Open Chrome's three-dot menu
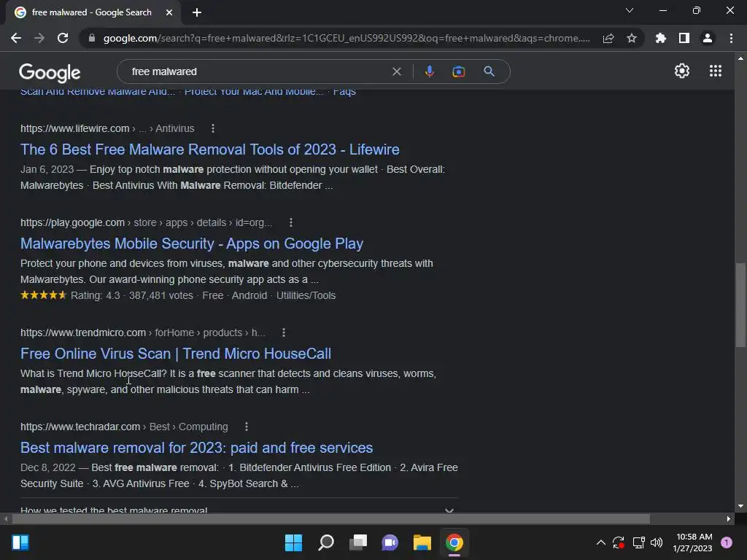747x560 pixels. (731, 38)
